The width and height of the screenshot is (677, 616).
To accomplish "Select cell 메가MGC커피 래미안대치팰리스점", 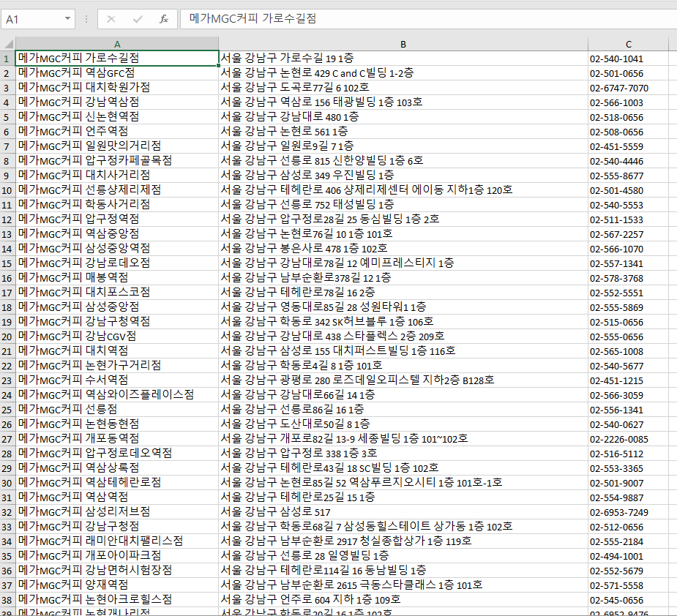I will coord(117,541).
